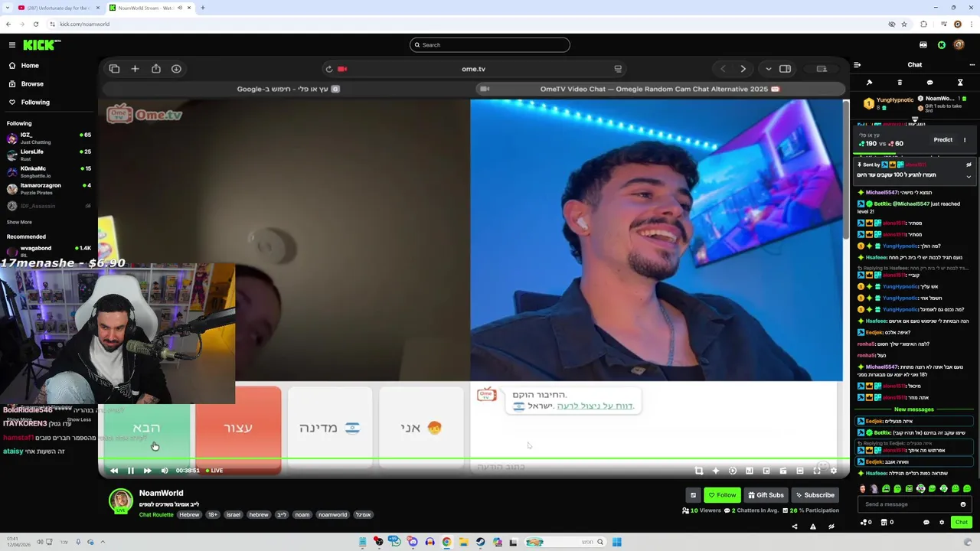Click the stats bar-chart icon in the player
The height and width of the screenshot is (551, 980).
coord(750,471)
